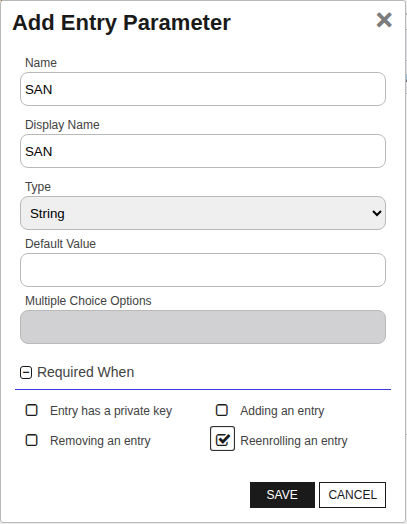This screenshot has height=524, width=407.
Task: Click the 'Entry has a private key' label text
Action: click(111, 411)
